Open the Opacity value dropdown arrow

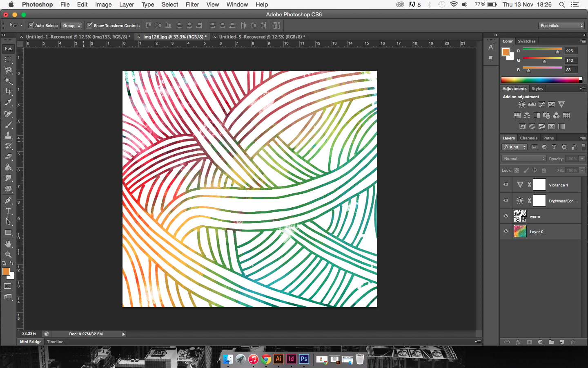[582, 159]
